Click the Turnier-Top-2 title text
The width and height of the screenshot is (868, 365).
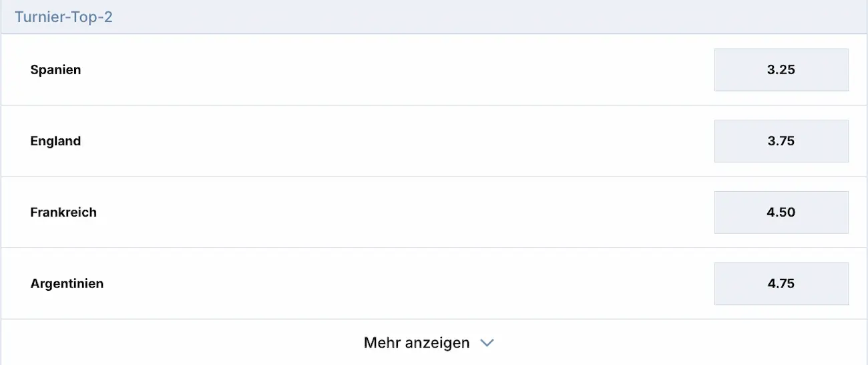click(x=63, y=17)
